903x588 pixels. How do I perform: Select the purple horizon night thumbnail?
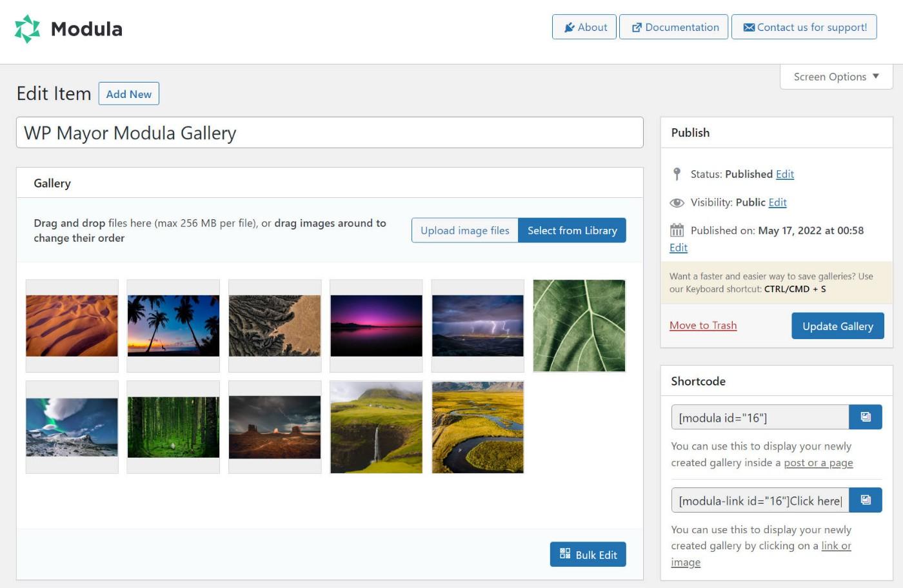click(x=377, y=326)
